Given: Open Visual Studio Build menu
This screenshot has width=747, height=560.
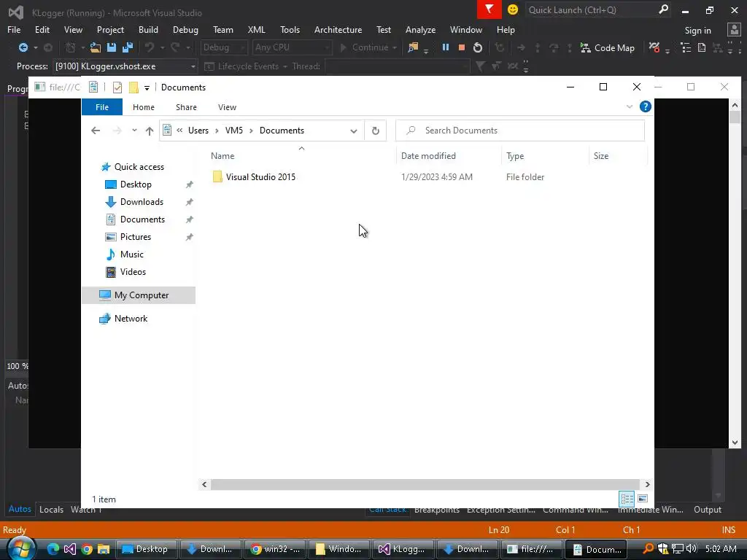Looking at the screenshot, I should 148,29.
